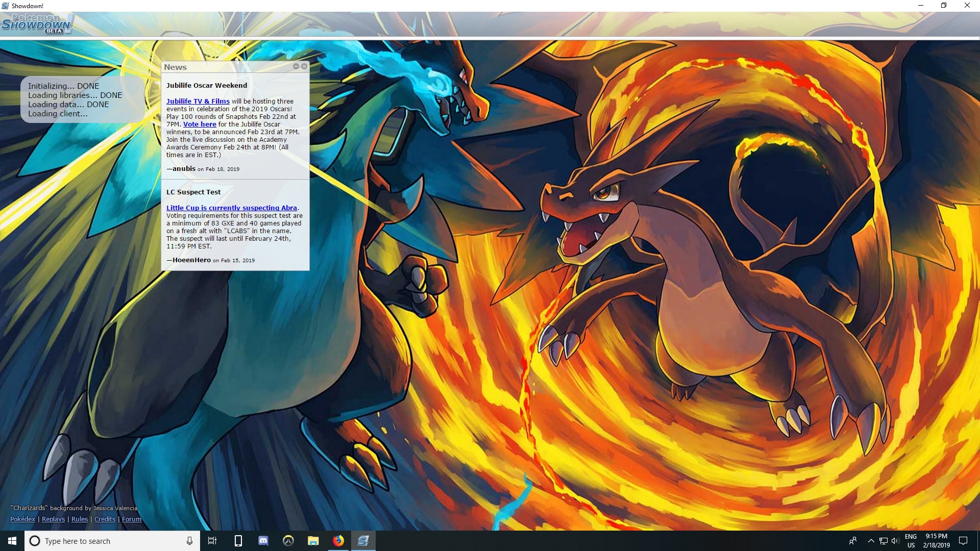This screenshot has width=980, height=551.
Task: Click the Showdown taskbar icon
Action: pos(363,541)
